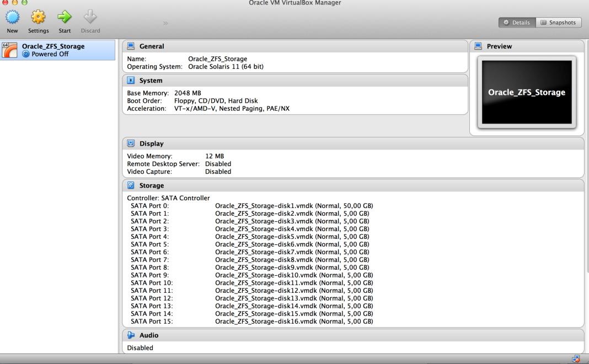Click Oracle_ZFS_Storage-disk15.vmdk entry
This screenshot has width=589, height=364.
294,314
